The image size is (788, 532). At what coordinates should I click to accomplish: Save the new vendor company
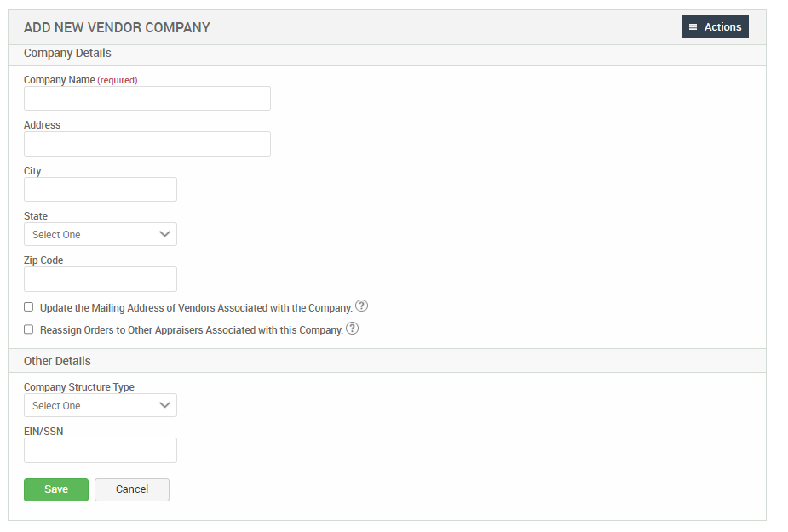(55, 489)
